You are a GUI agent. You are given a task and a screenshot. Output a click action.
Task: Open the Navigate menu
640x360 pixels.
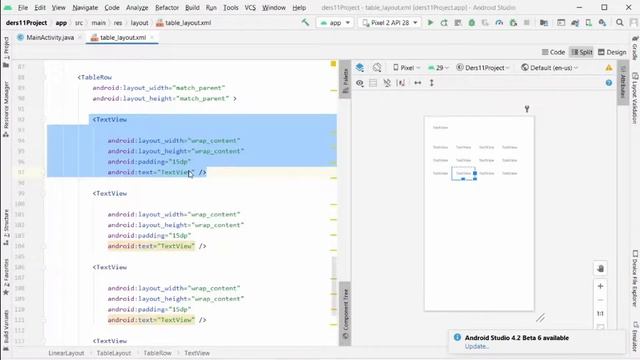coord(85,7)
